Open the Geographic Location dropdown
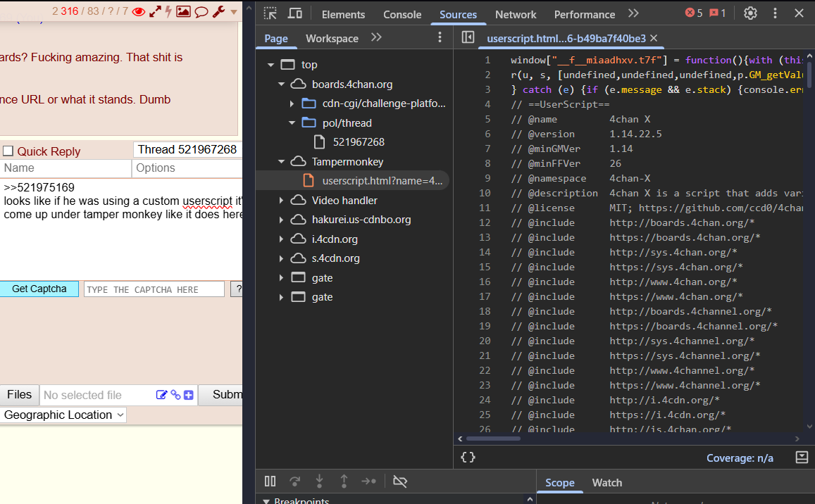 click(x=63, y=415)
